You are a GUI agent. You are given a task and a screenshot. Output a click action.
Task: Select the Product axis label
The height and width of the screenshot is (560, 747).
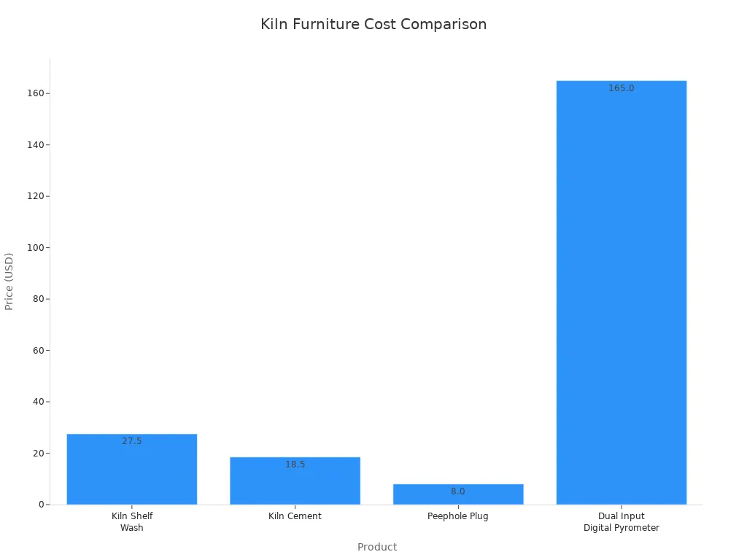coord(376,547)
